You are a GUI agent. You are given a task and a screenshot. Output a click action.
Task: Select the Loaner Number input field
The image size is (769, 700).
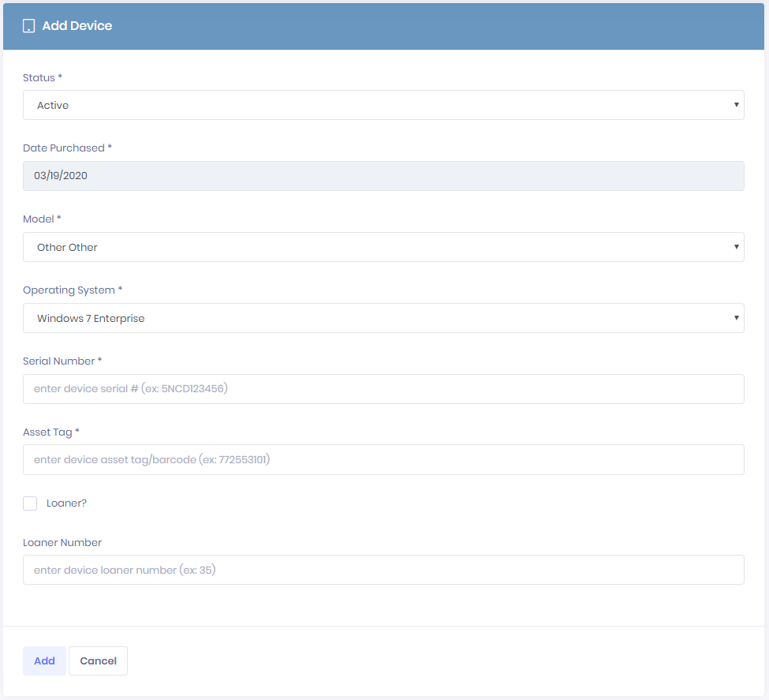click(x=383, y=570)
